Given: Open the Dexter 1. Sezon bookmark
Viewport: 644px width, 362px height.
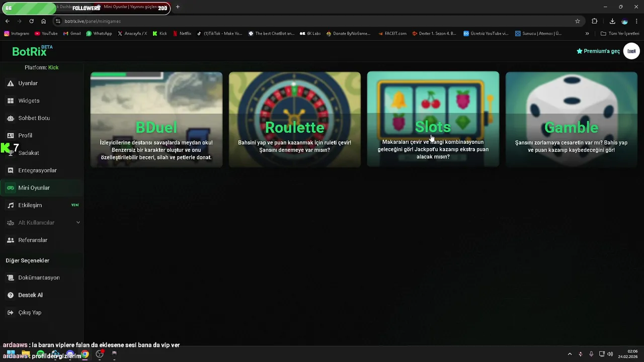Looking at the screenshot, I should coord(434,34).
